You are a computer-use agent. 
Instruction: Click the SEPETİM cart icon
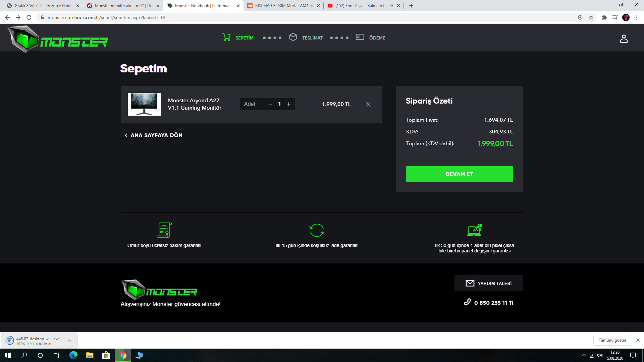click(x=227, y=37)
